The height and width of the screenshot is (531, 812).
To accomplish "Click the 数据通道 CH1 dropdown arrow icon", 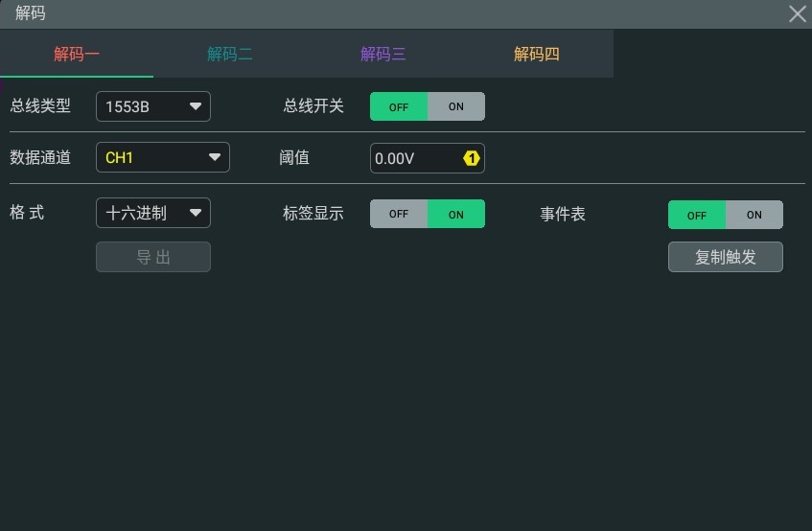I will 215,157.
